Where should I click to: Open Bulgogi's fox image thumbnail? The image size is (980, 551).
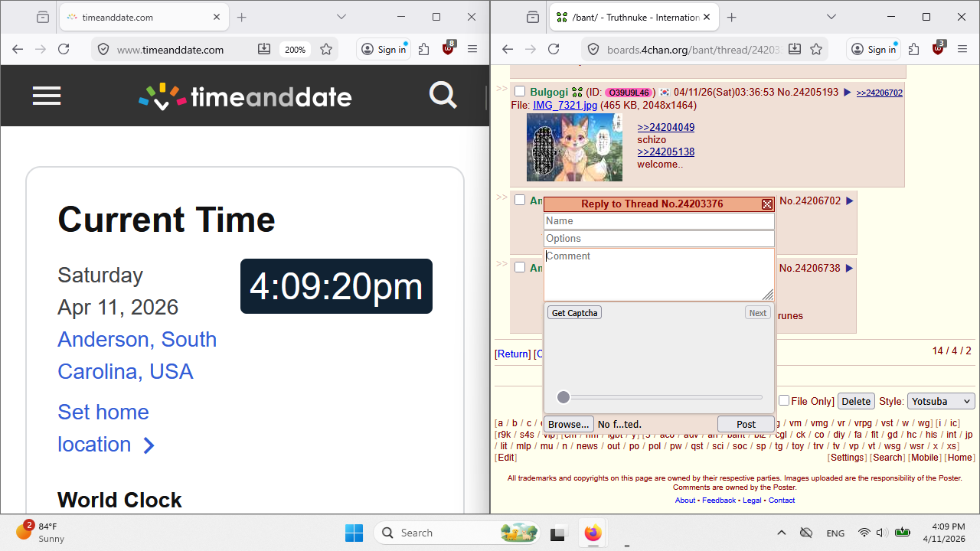574,147
